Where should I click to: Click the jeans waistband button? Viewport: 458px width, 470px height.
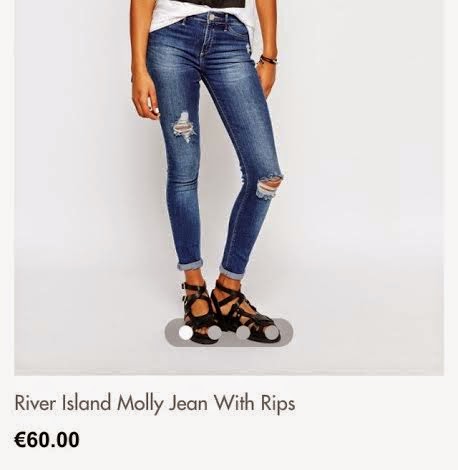tap(211, 16)
